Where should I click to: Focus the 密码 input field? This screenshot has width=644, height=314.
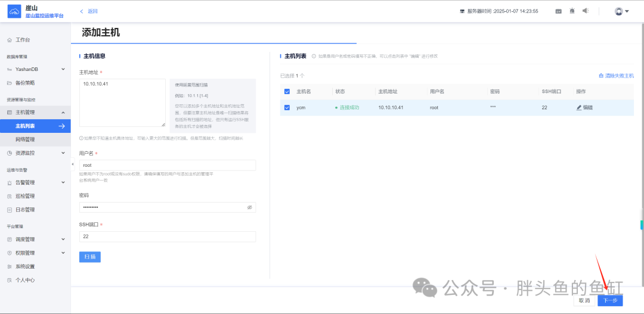168,207
